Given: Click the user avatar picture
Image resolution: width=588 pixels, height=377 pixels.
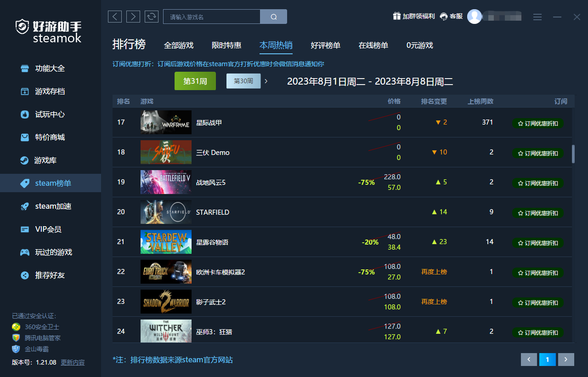Looking at the screenshot, I should point(475,17).
